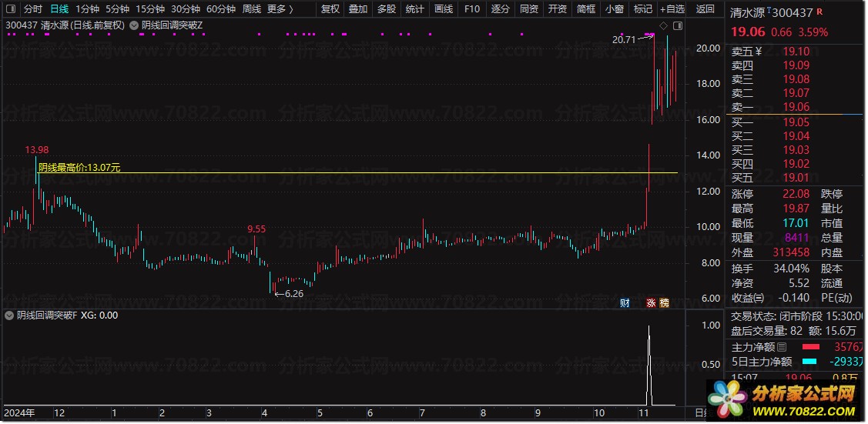Click the 9.55 peak price label
The image size is (868, 424).
point(256,229)
